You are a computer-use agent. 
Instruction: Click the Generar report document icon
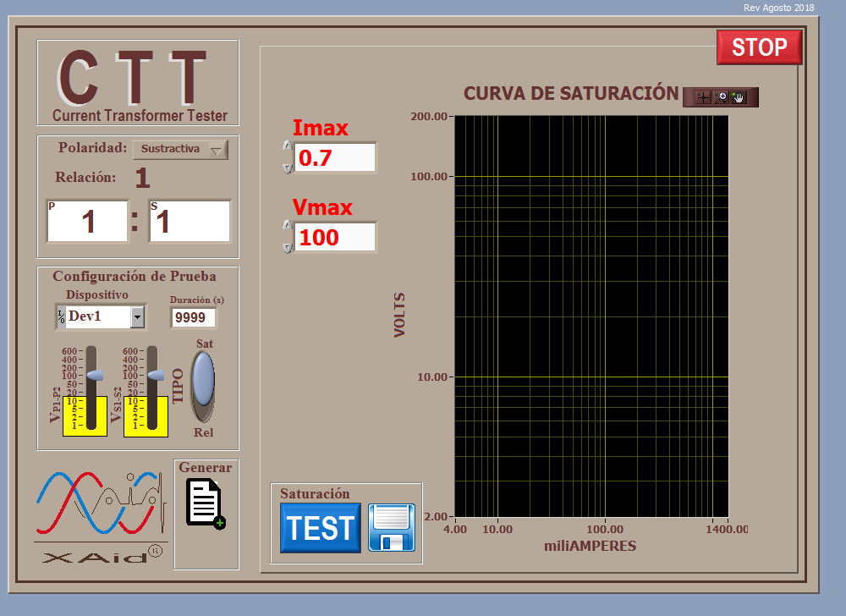(206, 504)
